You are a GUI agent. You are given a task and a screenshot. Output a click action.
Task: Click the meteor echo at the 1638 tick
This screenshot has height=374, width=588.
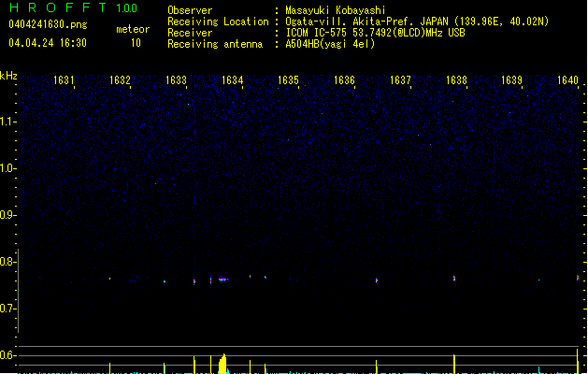pyautogui.click(x=454, y=278)
